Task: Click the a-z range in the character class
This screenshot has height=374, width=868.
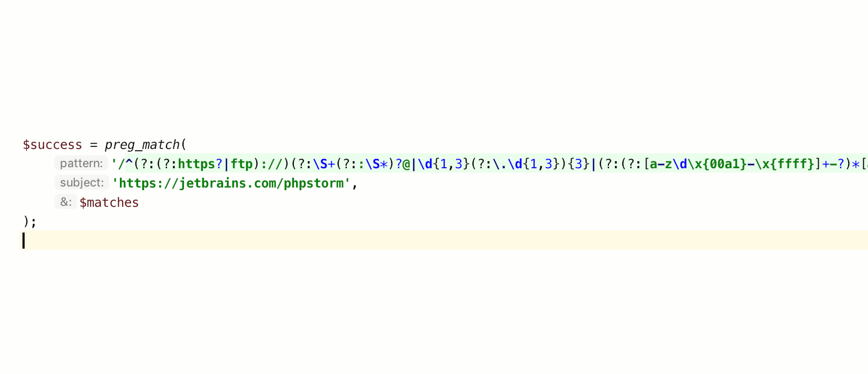Action: pos(661,164)
